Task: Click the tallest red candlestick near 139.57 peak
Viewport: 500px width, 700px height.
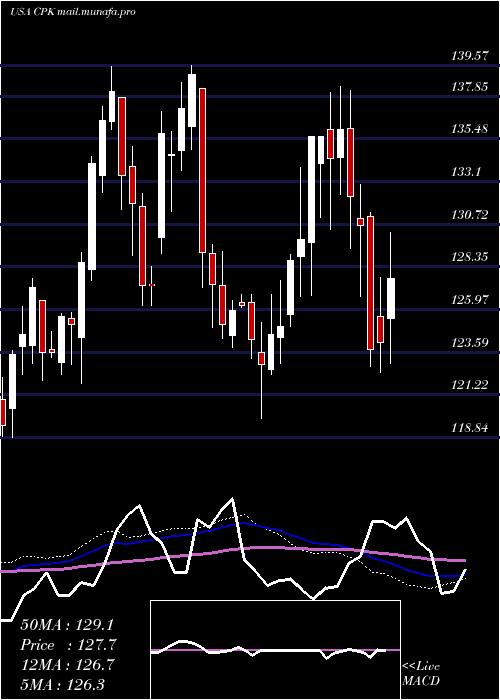Action: coord(202,170)
